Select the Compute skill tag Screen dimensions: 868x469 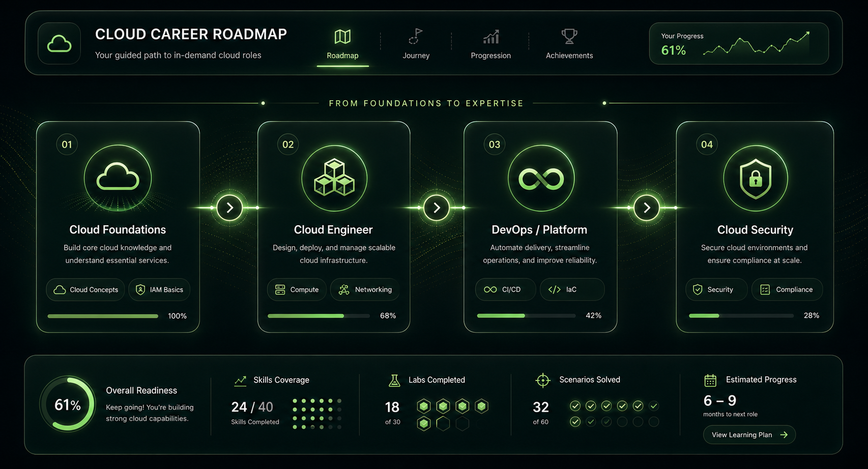[x=297, y=289]
